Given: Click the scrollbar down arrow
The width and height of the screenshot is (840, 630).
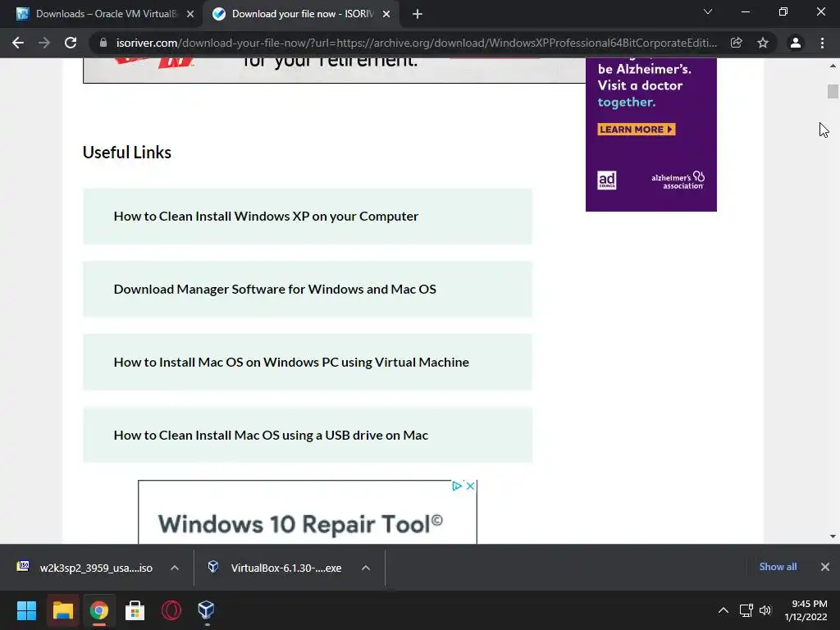Looking at the screenshot, I should point(833,536).
